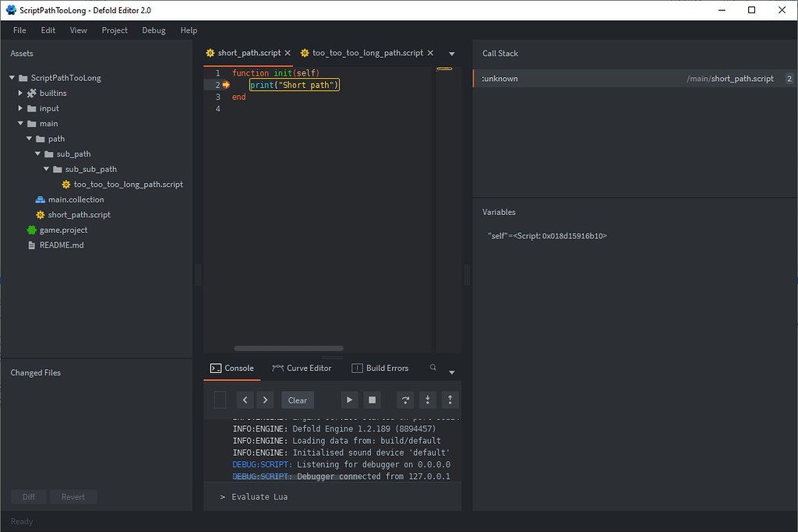This screenshot has width=798, height=532.
Task: Resume debugger execution with play icon
Action: (x=349, y=400)
